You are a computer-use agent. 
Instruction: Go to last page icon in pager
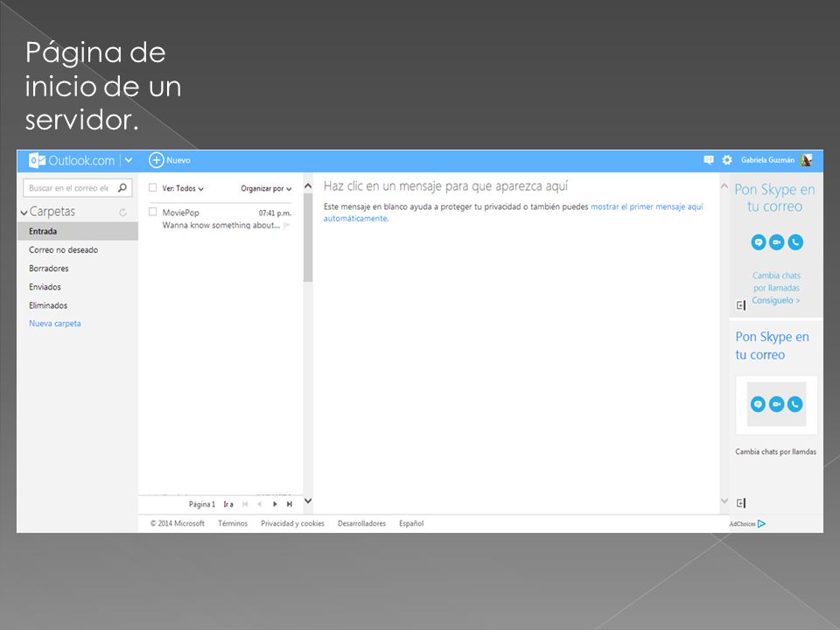290,504
